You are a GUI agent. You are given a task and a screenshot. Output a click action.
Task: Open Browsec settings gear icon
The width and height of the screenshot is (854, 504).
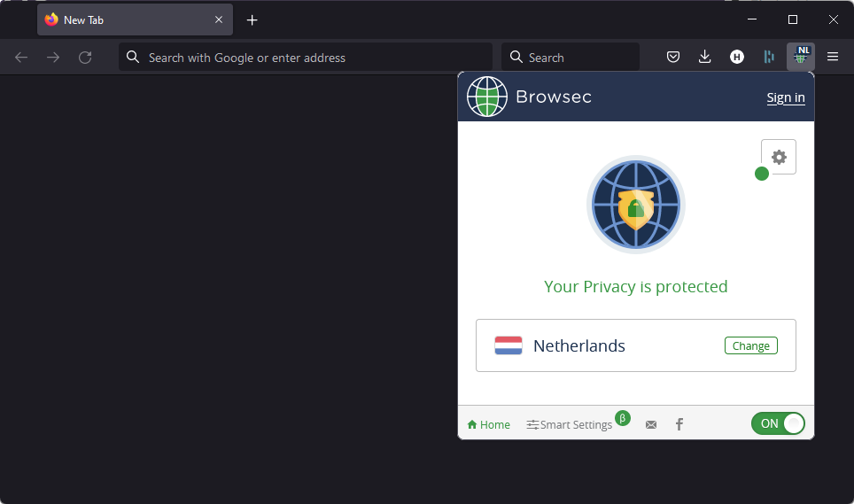pyautogui.click(x=779, y=158)
